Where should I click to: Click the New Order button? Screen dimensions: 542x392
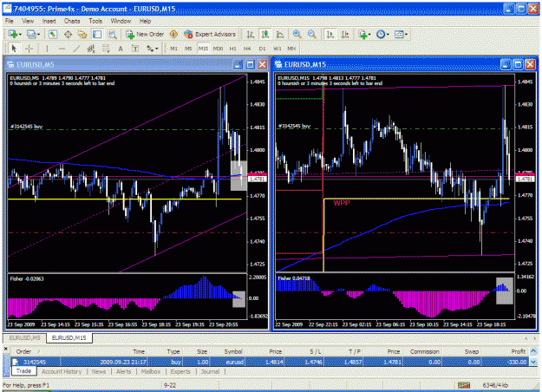(145, 34)
